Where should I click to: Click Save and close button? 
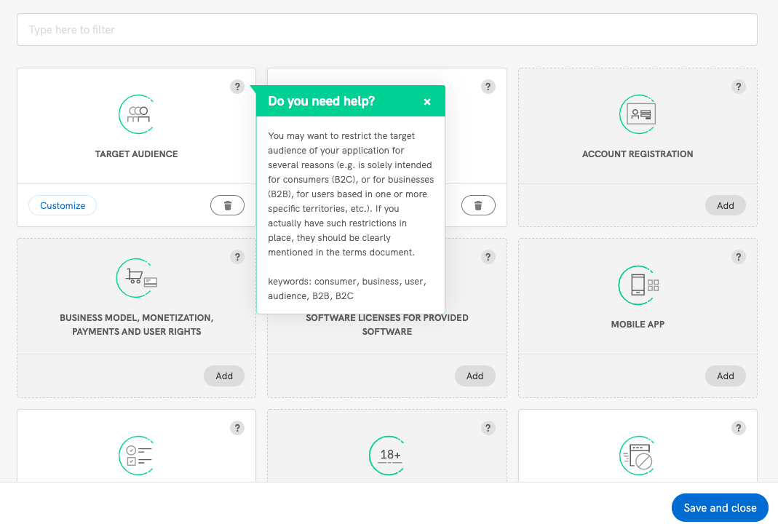(719, 508)
